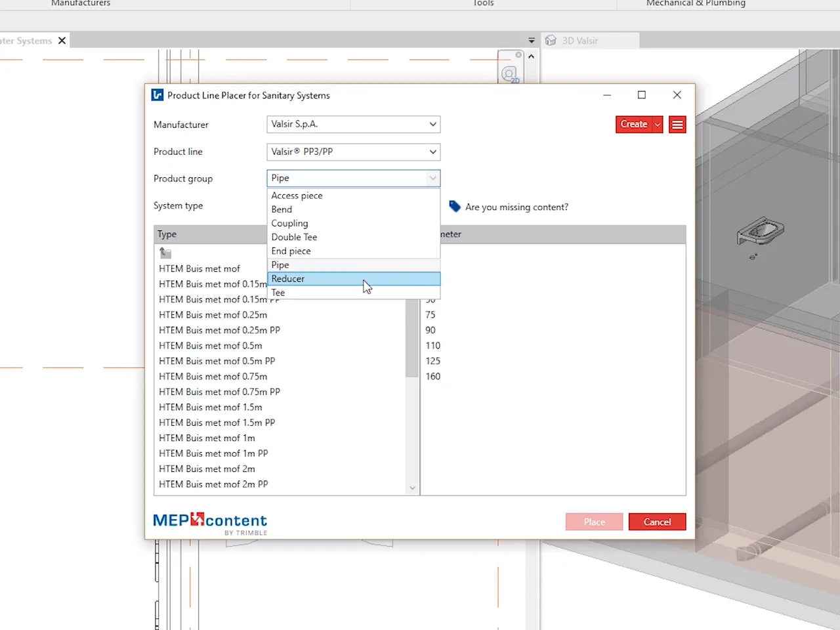Click the Type list scrollbar thumb
The width and height of the screenshot is (840, 630).
412,338
